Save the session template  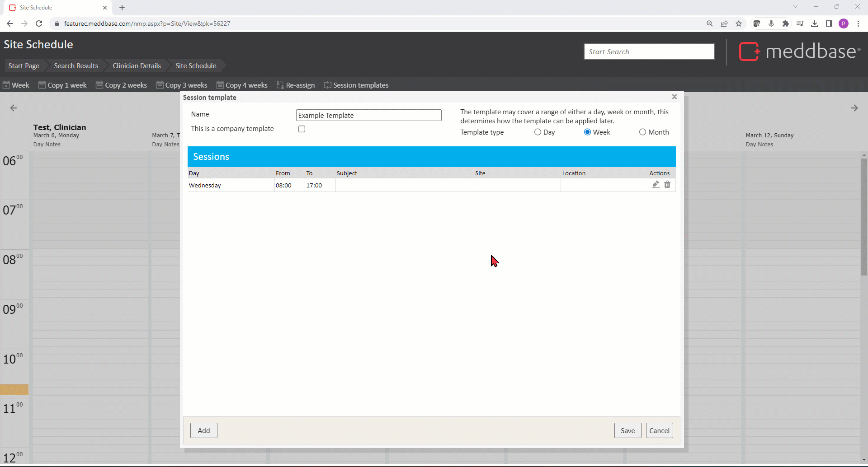click(x=627, y=430)
